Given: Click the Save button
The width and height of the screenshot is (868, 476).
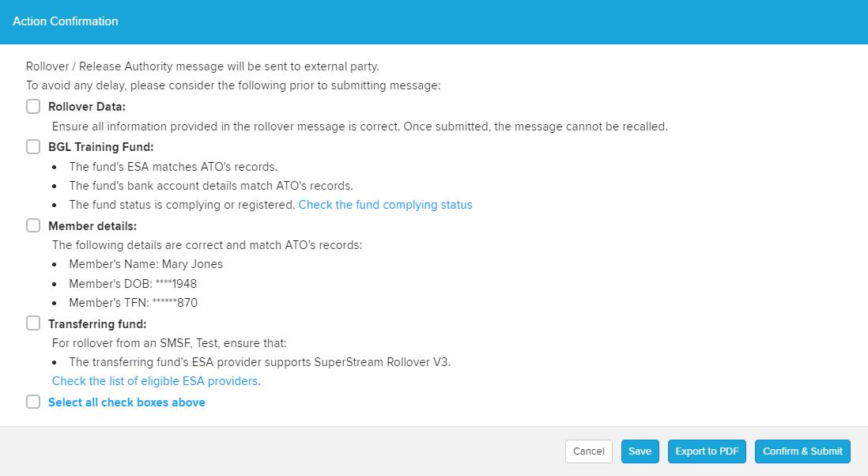Looking at the screenshot, I should coord(640,451).
